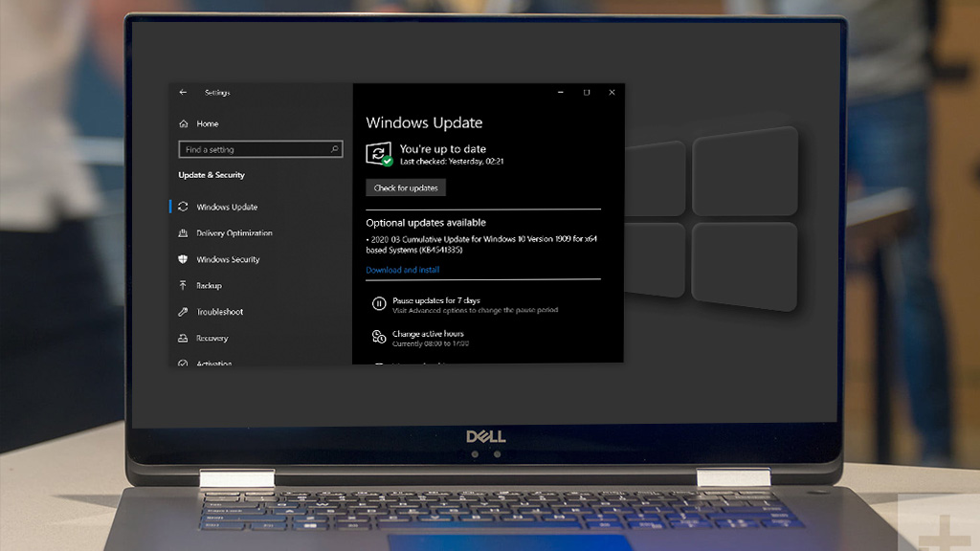Focus the Find a setting search field

pos(260,149)
